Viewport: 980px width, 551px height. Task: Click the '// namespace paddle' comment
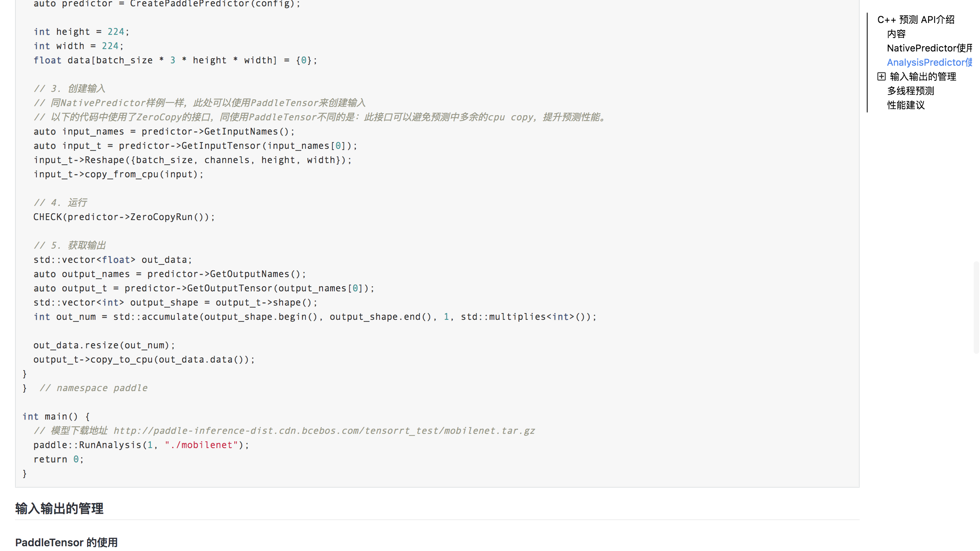coord(93,388)
